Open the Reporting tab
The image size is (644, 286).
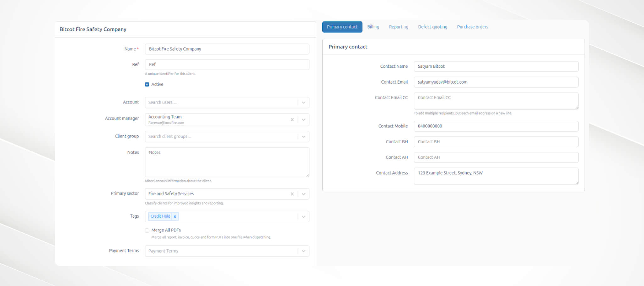(x=398, y=27)
